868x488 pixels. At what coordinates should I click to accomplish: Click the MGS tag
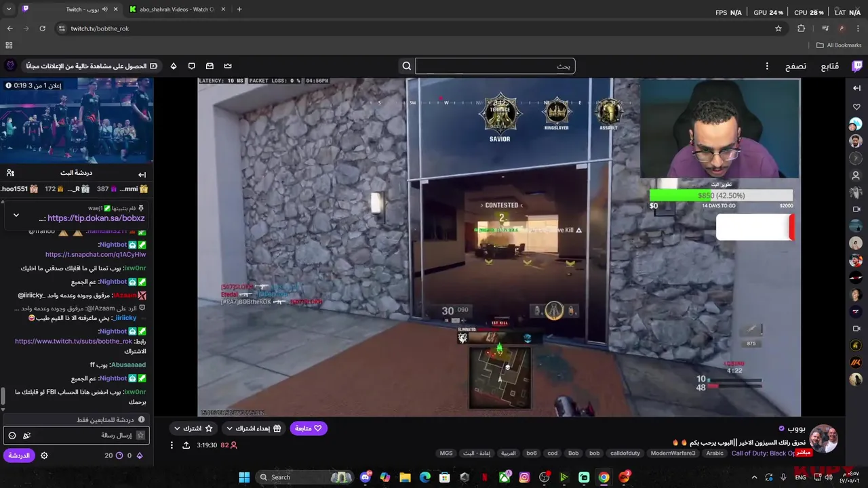[x=446, y=453]
